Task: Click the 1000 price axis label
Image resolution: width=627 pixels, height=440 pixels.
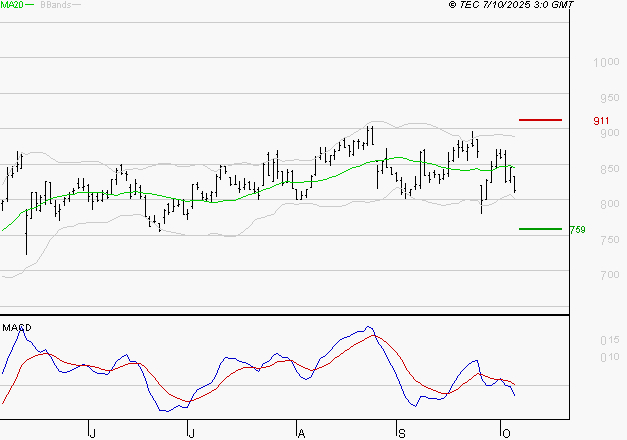Action: tap(606, 62)
